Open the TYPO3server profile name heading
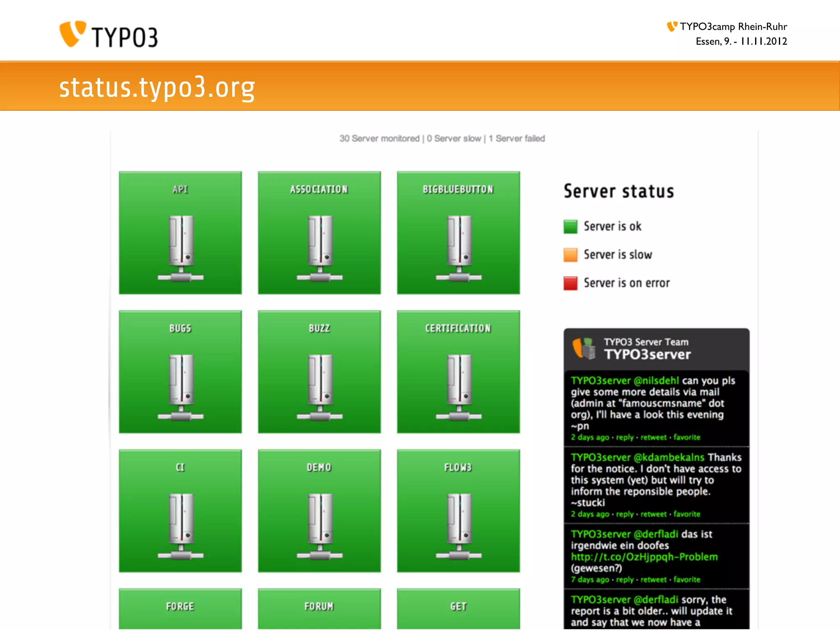 tap(648, 354)
